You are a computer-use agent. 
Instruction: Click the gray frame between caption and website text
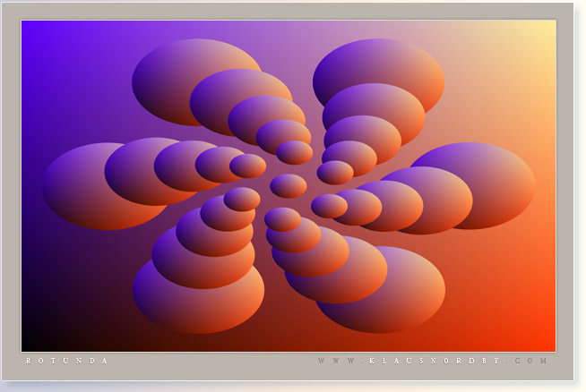click(215, 361)
